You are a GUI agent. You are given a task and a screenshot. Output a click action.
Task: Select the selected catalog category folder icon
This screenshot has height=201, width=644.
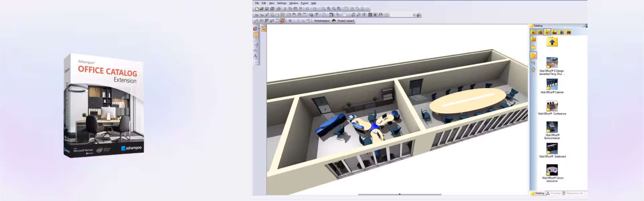547,32
